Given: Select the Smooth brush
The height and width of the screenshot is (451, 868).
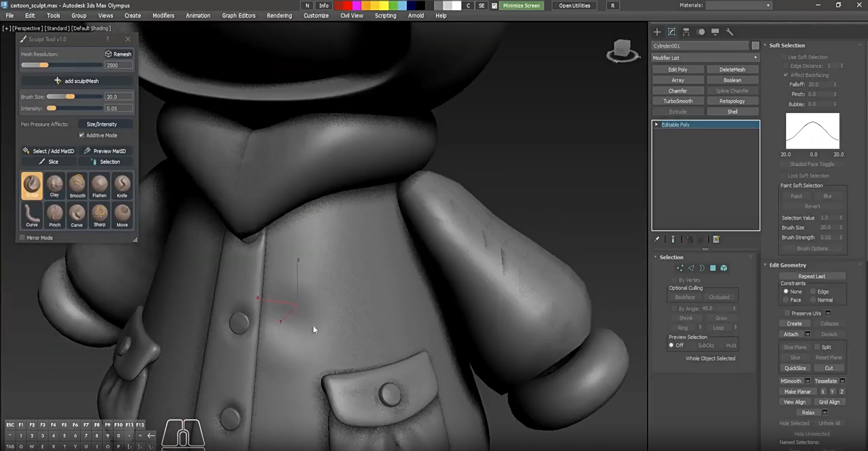Looking at the screenshot, I should pos(77,186).
